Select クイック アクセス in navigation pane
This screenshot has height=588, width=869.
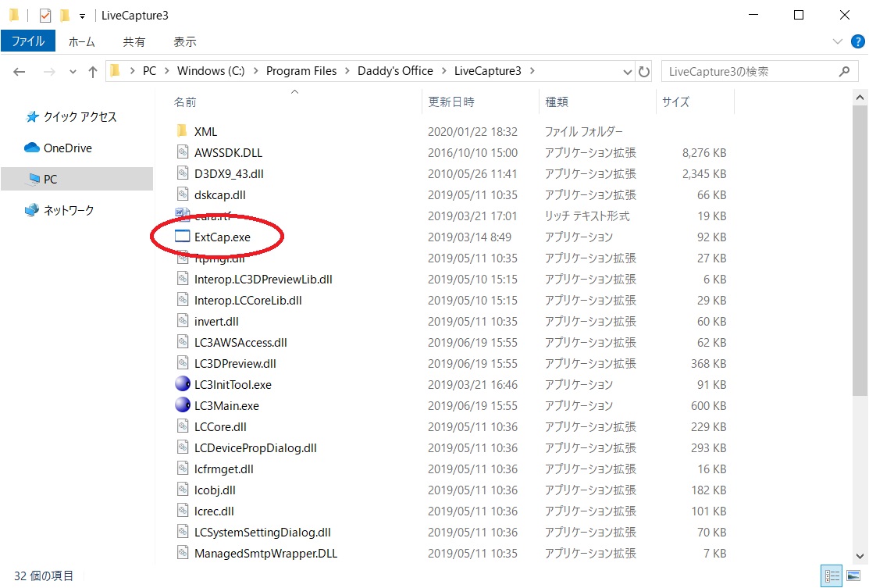tap(80, 117)
